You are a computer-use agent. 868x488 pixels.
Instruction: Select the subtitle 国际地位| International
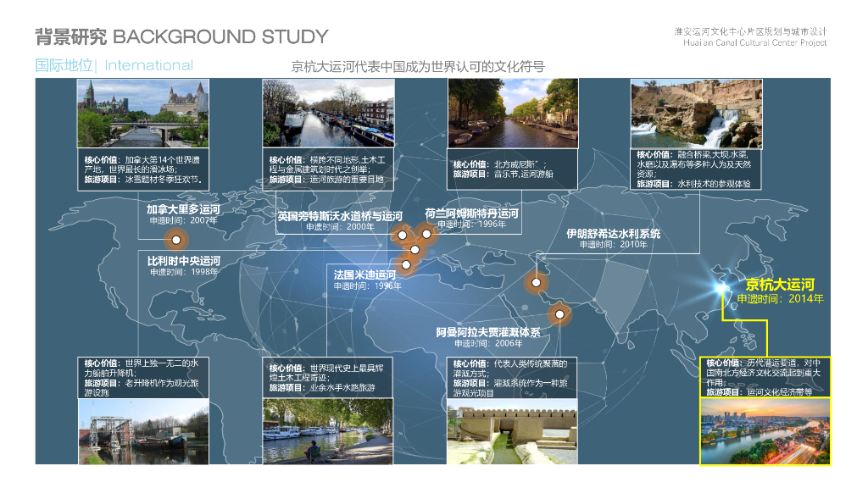(114, 65)
